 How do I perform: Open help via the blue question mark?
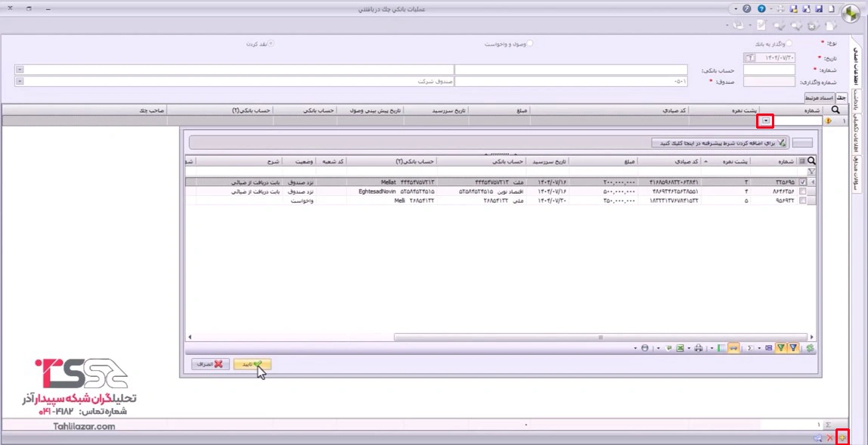coord(761,9)
